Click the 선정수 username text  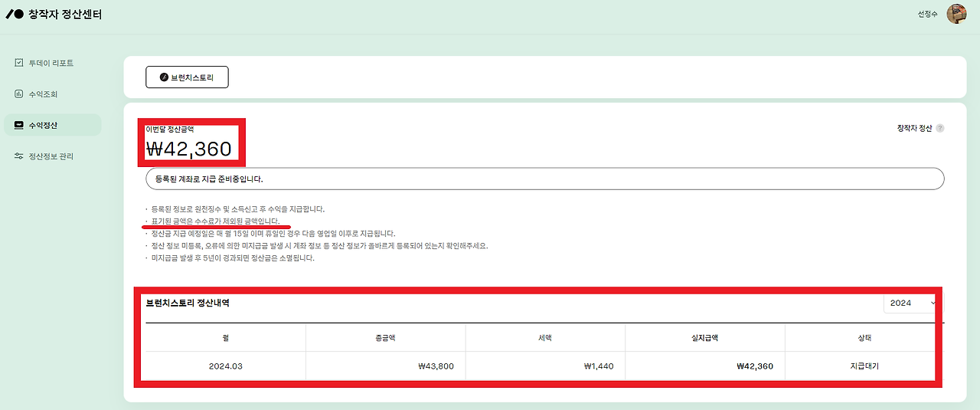[927, 15]
